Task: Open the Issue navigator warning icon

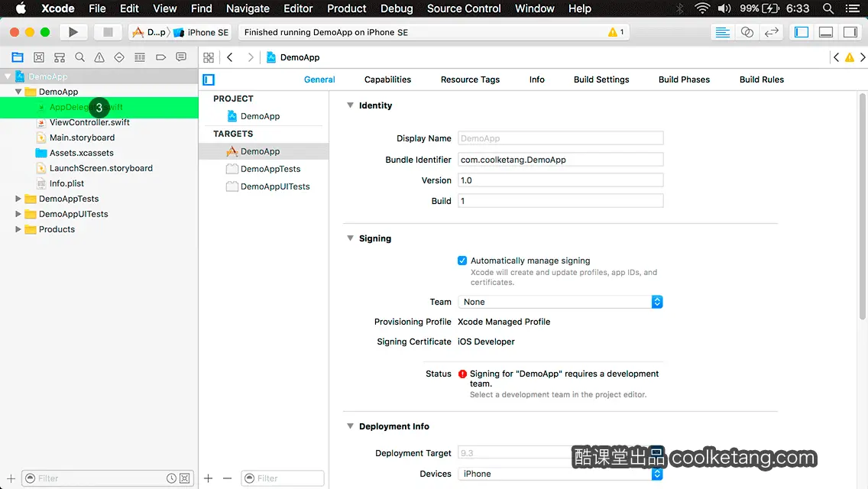Action: 99,57
